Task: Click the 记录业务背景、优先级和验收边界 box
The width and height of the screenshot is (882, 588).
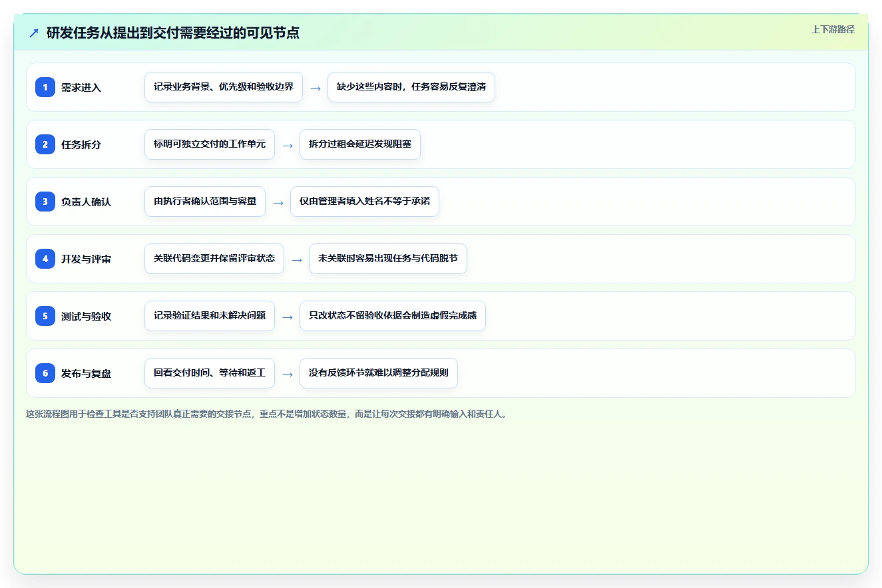Action: (224, 87)
